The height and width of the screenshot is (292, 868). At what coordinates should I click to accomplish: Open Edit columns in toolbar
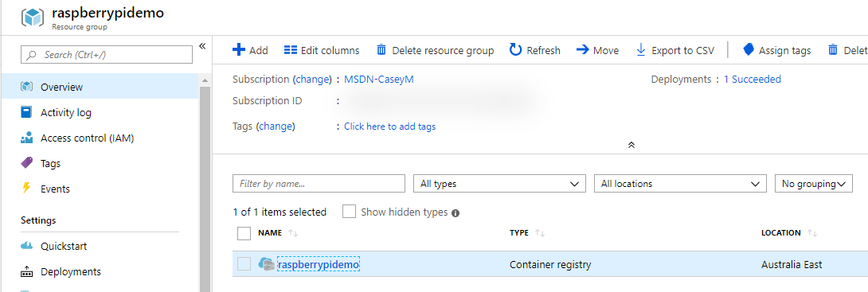point(322,50)
